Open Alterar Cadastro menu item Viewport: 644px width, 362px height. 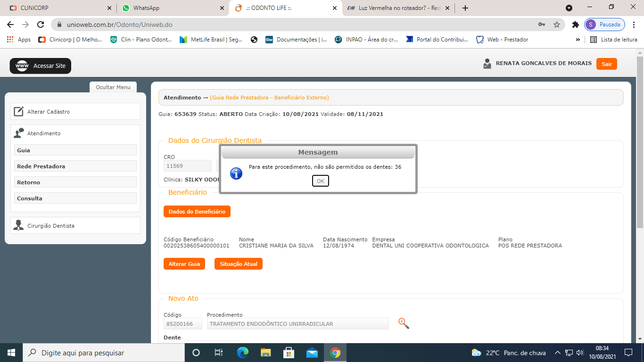click(x=75, y=112)
